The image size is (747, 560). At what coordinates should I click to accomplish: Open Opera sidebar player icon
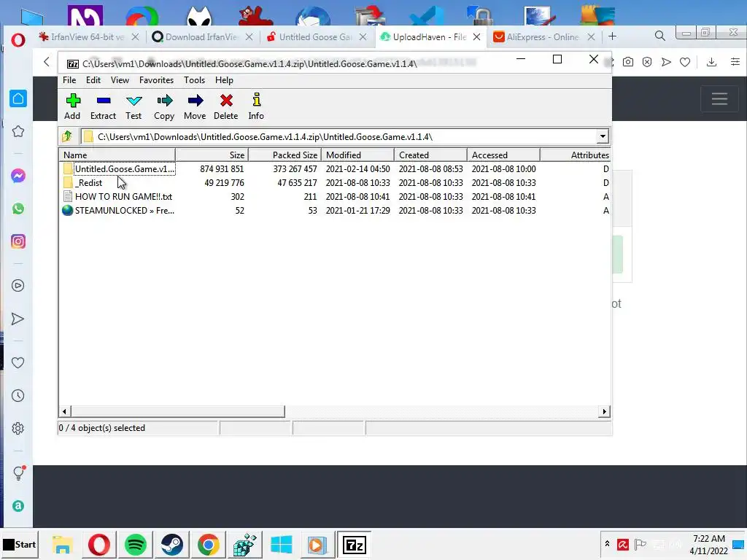[18, 285]
